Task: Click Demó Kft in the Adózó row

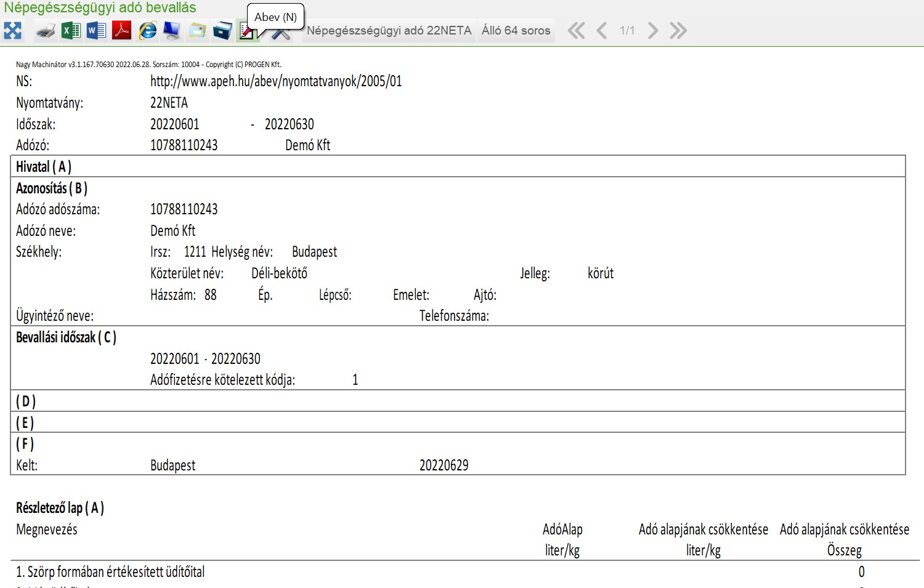Action: coord(308,145)
